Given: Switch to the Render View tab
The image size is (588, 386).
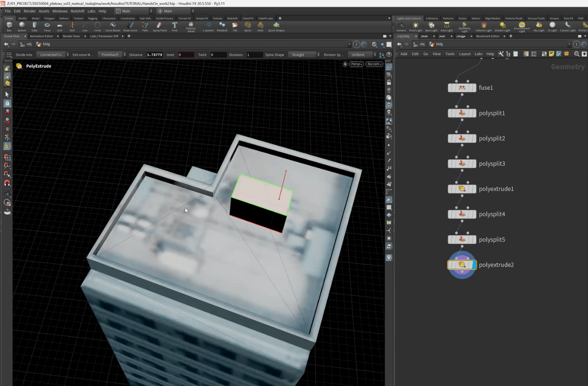Looking at the screenshot, I should 71,36.
